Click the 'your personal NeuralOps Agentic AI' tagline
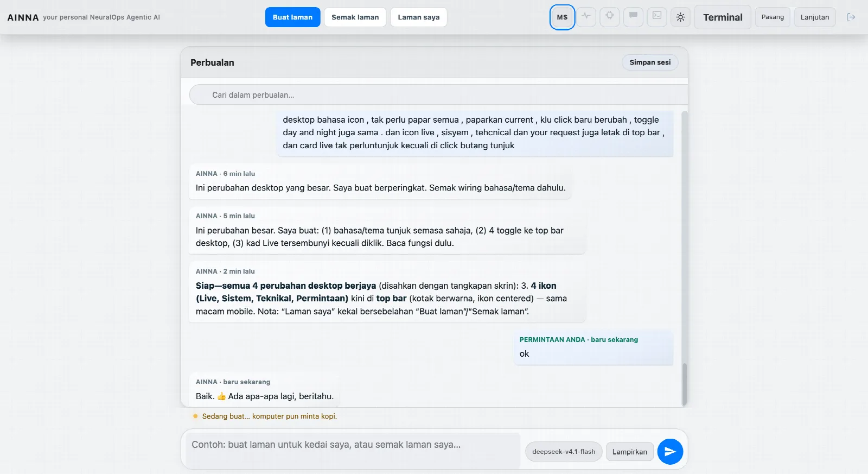 point(101,17)
